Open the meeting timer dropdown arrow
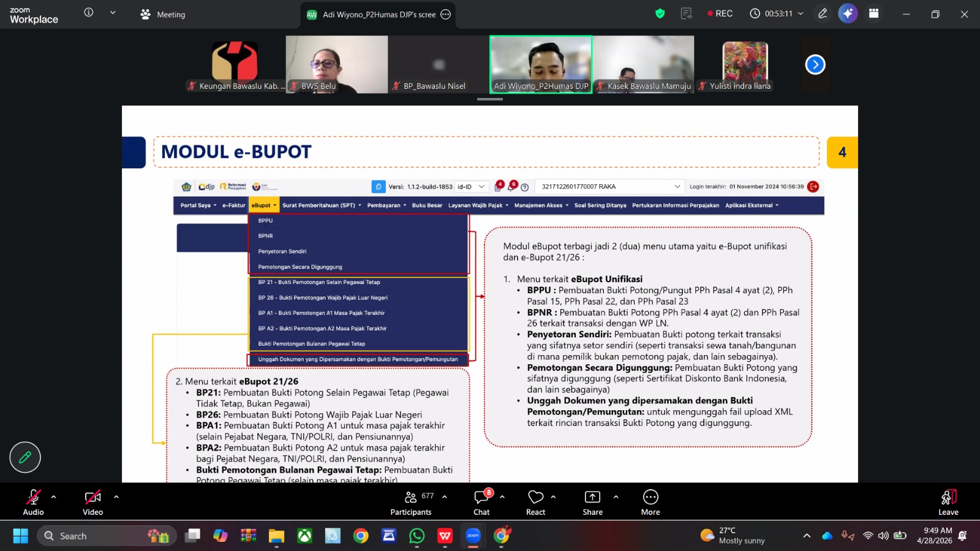Image resolution: width=980 pixels, height=551 pixels. [x=801, y=13]
